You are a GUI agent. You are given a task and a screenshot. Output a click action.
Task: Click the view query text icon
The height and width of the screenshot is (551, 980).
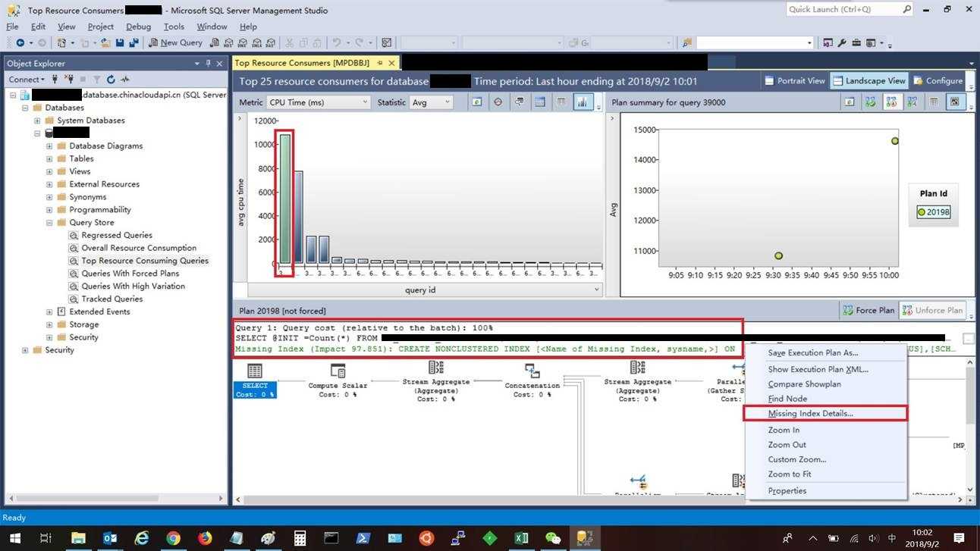click(519, 102)
